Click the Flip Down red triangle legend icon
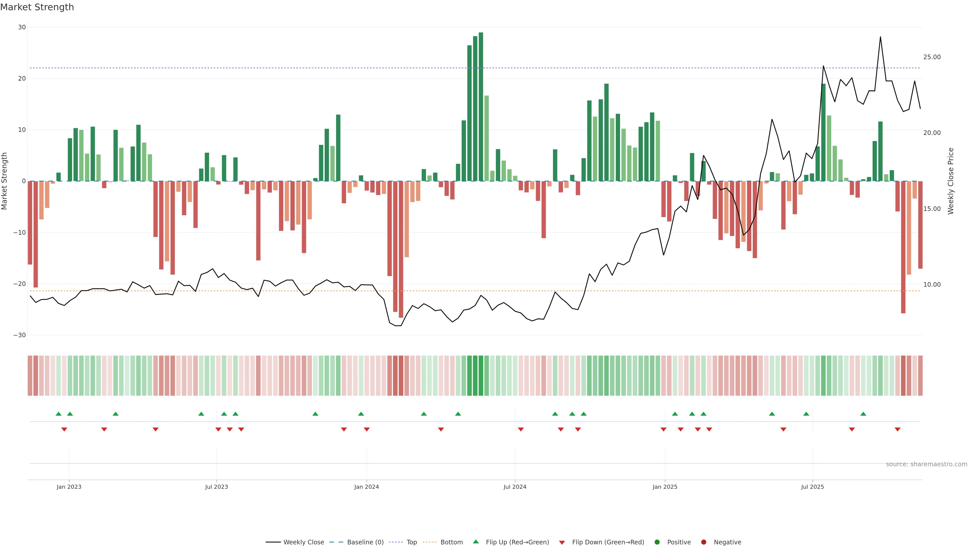The width and height of the screenshot is (980, 551). coord(562,543)
